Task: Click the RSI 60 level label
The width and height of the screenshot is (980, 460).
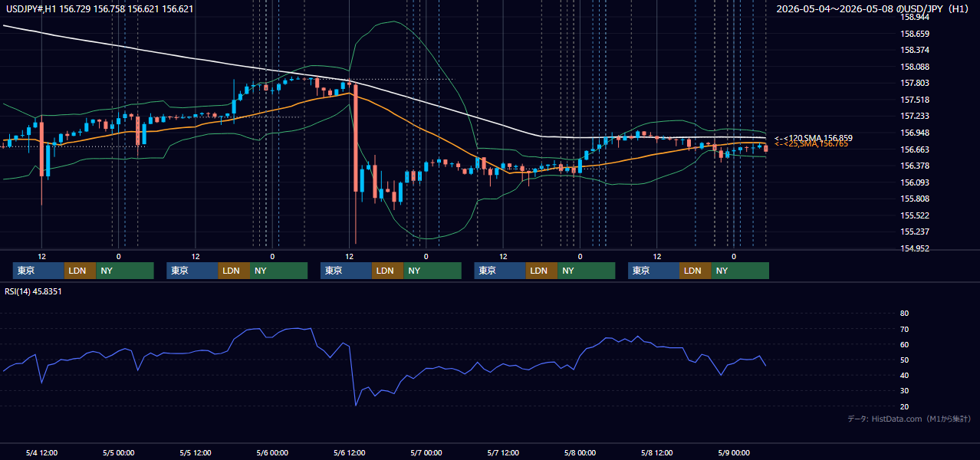Action: 904,344
